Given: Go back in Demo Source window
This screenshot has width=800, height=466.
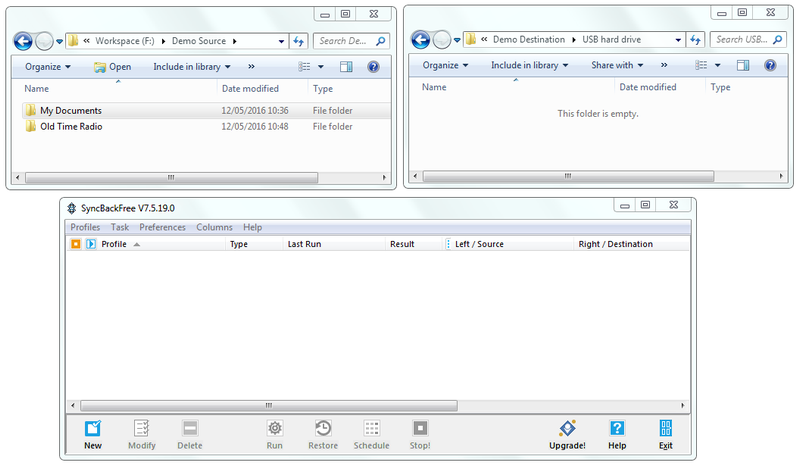Looking at the screenshot, I should click(23, 41).
